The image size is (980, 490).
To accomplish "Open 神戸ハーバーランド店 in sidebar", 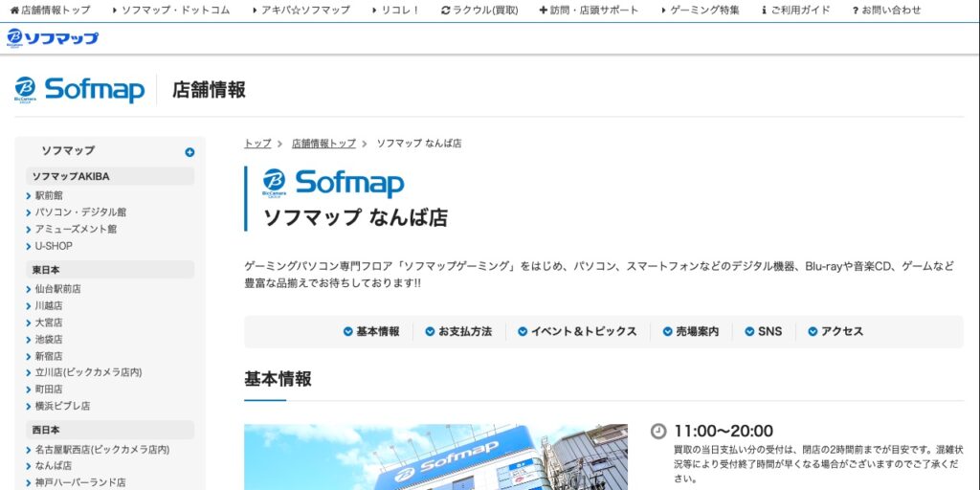I will tap(80, 482).
